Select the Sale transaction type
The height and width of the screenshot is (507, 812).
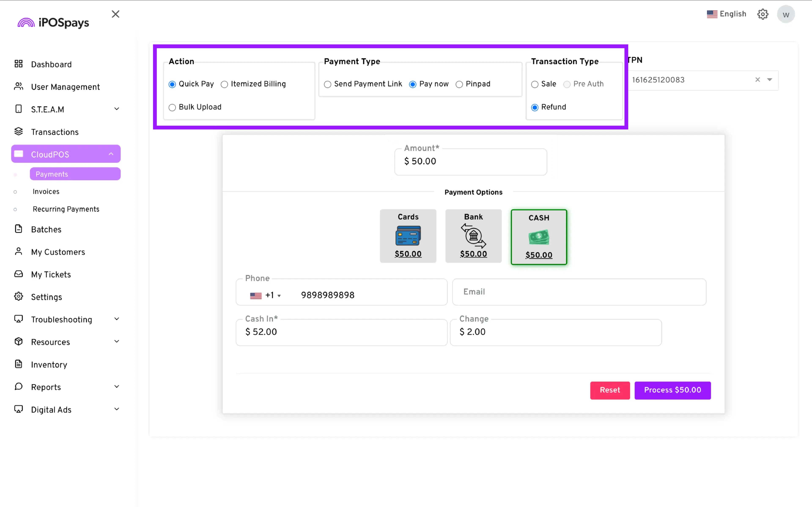click(x=535, y=84)
